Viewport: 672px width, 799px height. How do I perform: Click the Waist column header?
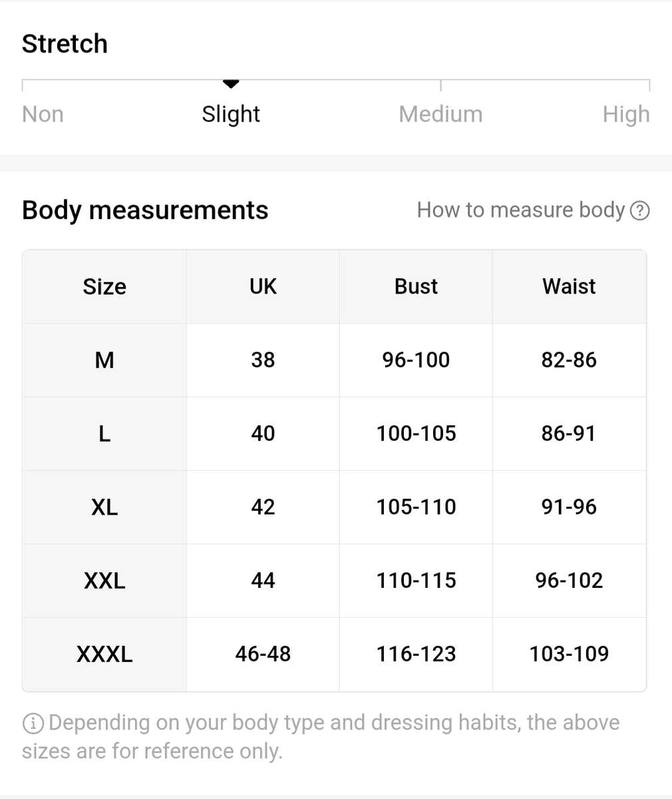coord(569,287)
